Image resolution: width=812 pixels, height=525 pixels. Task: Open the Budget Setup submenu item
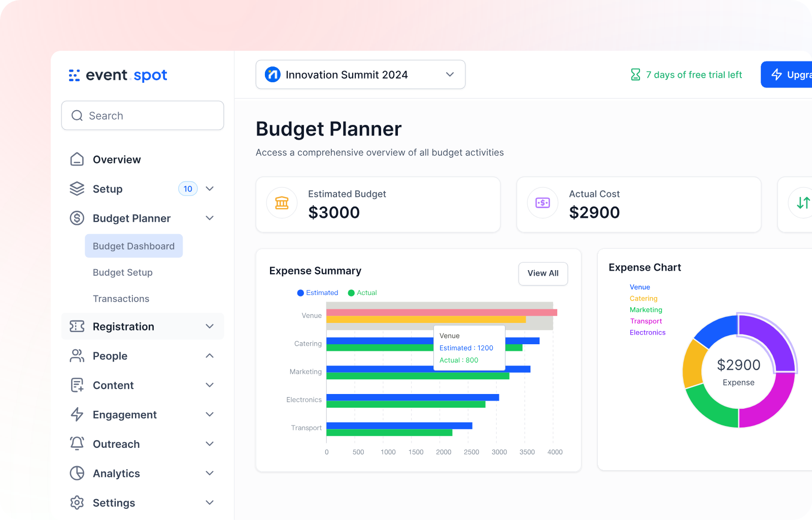tap(123, 273)
